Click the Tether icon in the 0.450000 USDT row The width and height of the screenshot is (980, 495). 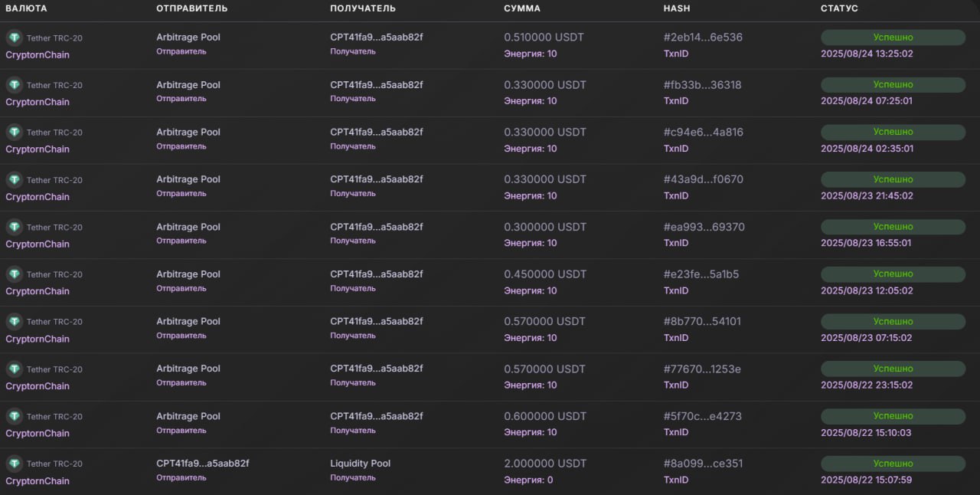point(15,274)
